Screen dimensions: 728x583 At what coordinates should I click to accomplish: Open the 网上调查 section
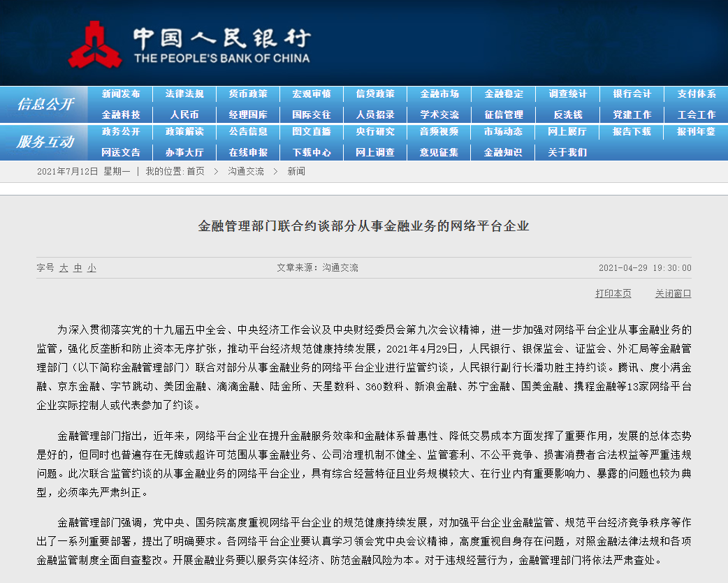coord(374,152)
